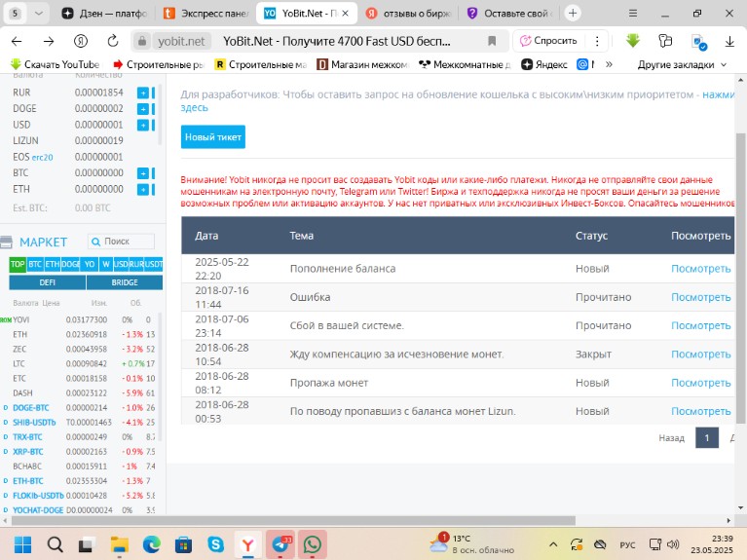The height and width of the screenshot is (560, 747).
Task: Open Skype from taskbar
Action: point(216,544)
